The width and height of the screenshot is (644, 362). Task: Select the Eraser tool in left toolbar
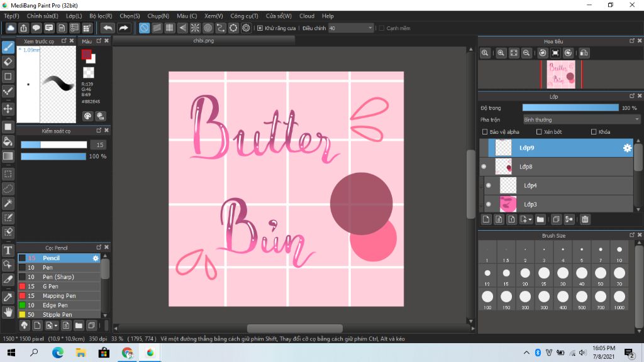pos(8,62)
